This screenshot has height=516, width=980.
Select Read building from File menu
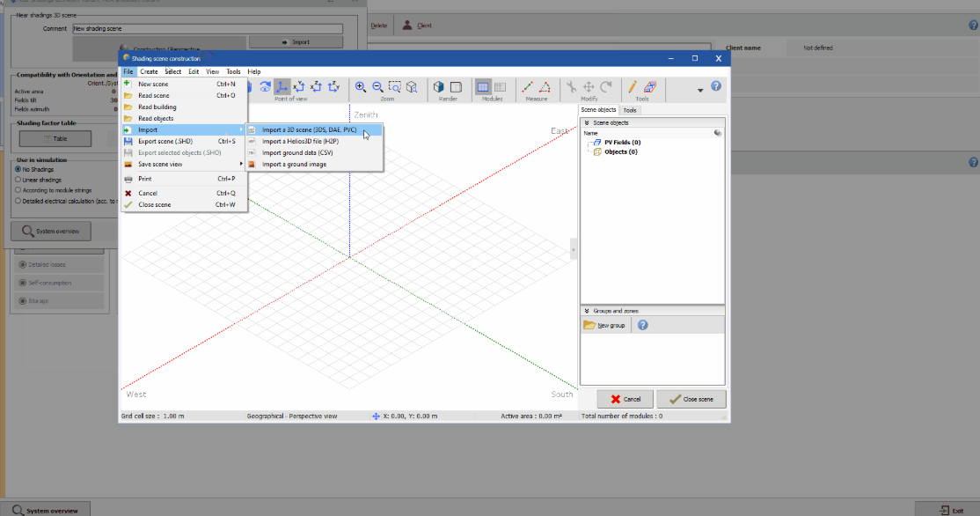[x=184, y=107]
